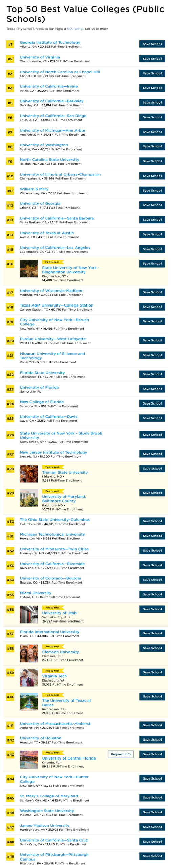Open Clemson University students photo
The width and height of the screenshot is (172, 868).
pos(29,653)
